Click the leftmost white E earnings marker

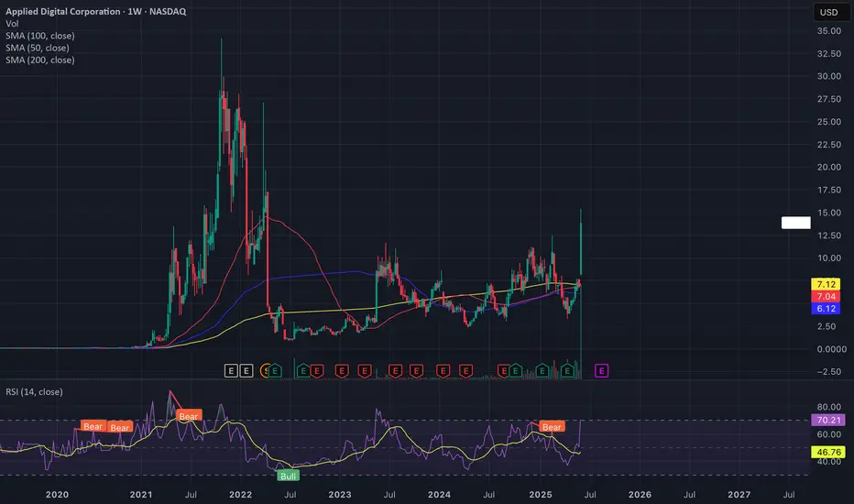point(231,371)
